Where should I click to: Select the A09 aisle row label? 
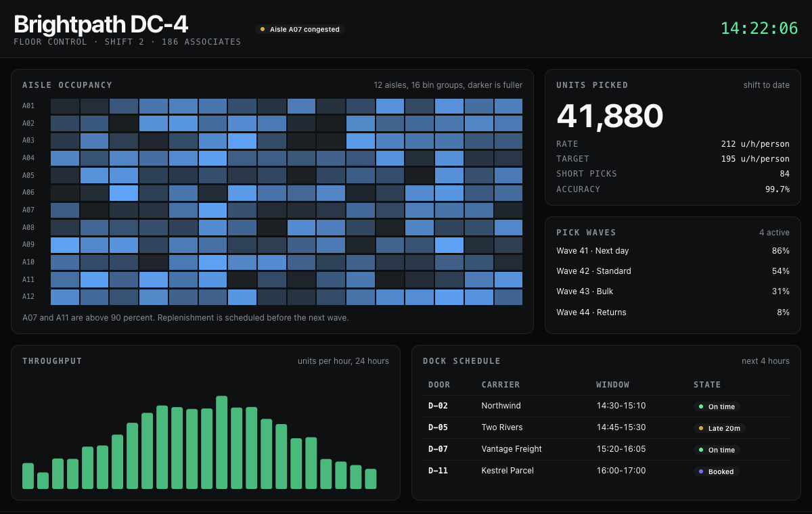[x=28, y=245]
